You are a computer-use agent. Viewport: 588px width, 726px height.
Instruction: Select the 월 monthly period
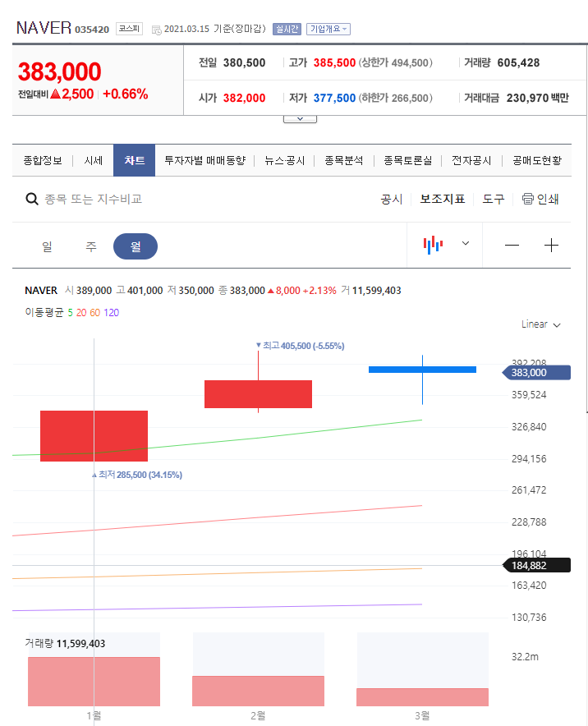pos(136,246)
